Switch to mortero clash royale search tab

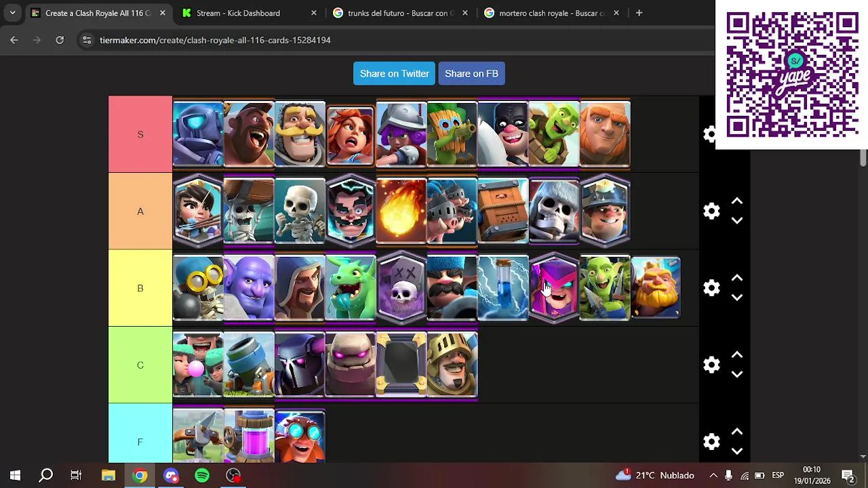click(x=551, y=13)
